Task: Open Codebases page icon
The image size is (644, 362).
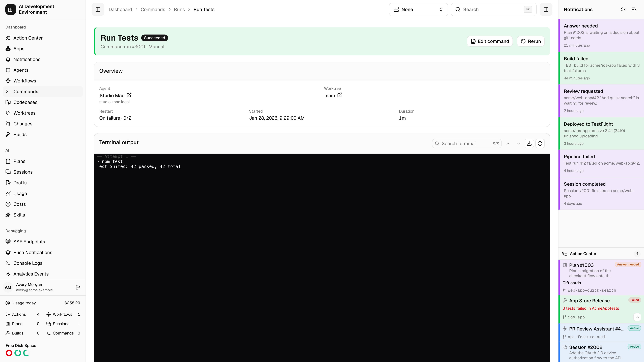Action: pyautogui.click(x=8, y=102)
